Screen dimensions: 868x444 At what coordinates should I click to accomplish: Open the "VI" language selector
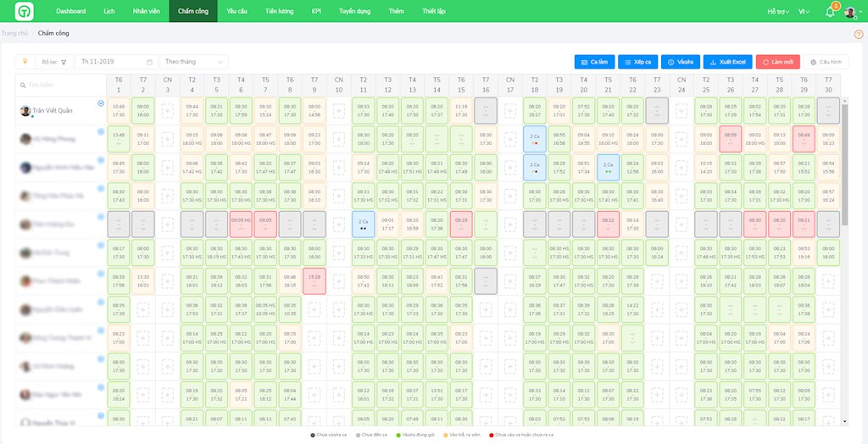tap(804, 12)
